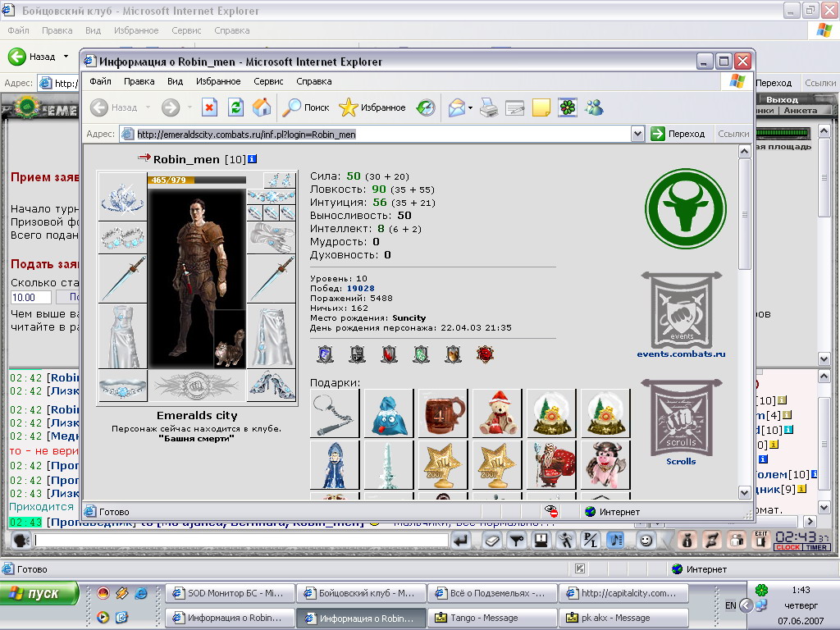Open the Избранное menu in popup window
The height and width of the screenshot is (630, 840).
(218, 81)
